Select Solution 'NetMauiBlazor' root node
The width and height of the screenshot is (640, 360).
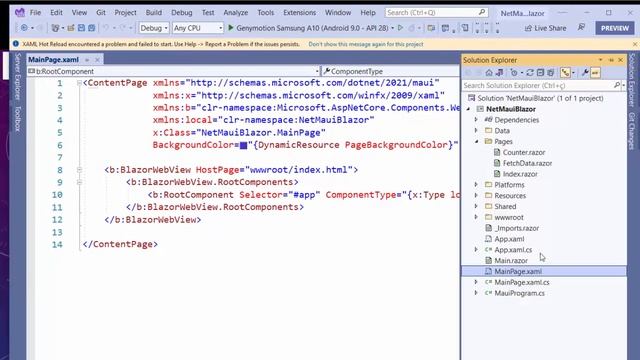(x=540, y=98)
